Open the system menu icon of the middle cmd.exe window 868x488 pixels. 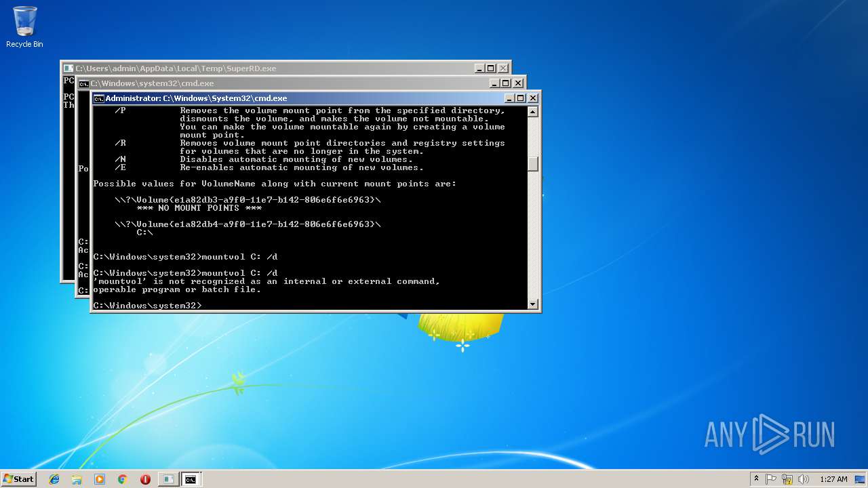click(83, 83)
